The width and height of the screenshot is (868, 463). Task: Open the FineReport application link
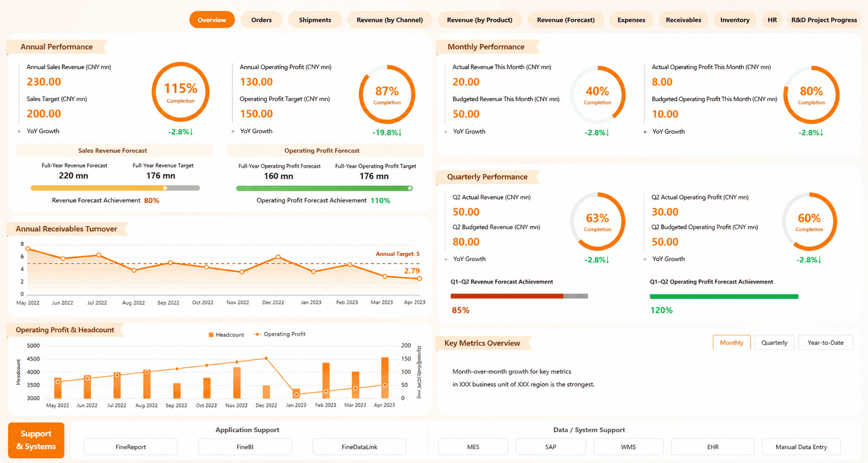[130, 447]
